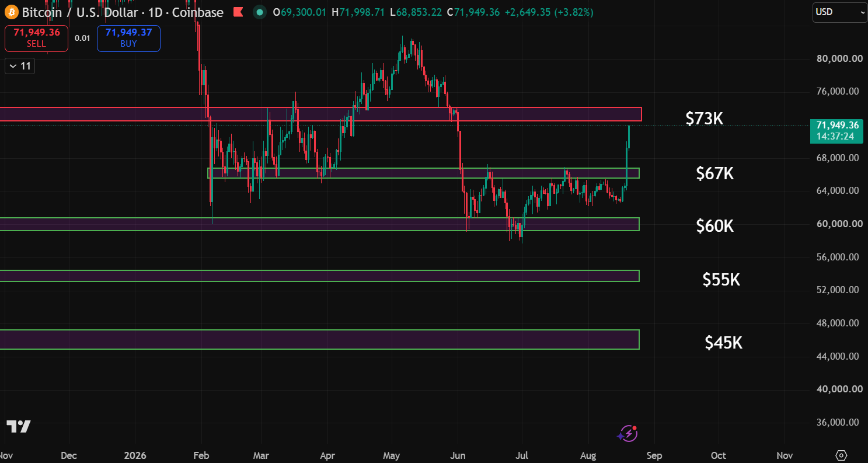Click the 2026 label on the time axis
The height and width of the screenshot is (463, 868).
coord(135,455)
